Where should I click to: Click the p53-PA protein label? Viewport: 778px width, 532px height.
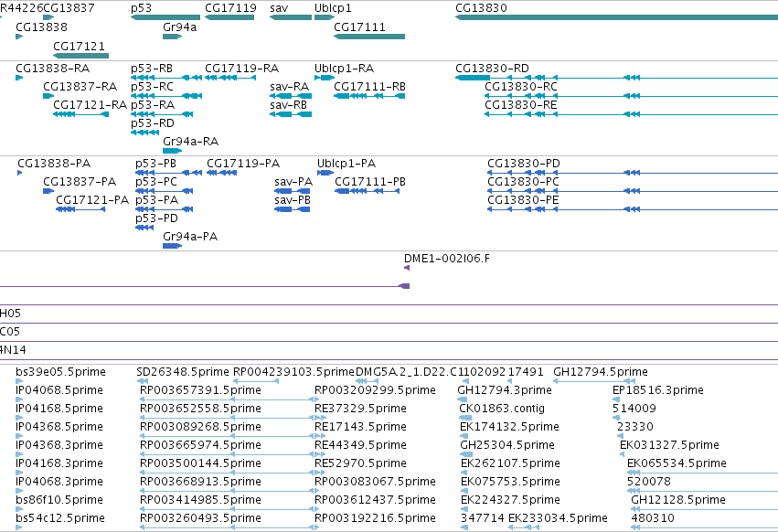(x=157, y=200)
